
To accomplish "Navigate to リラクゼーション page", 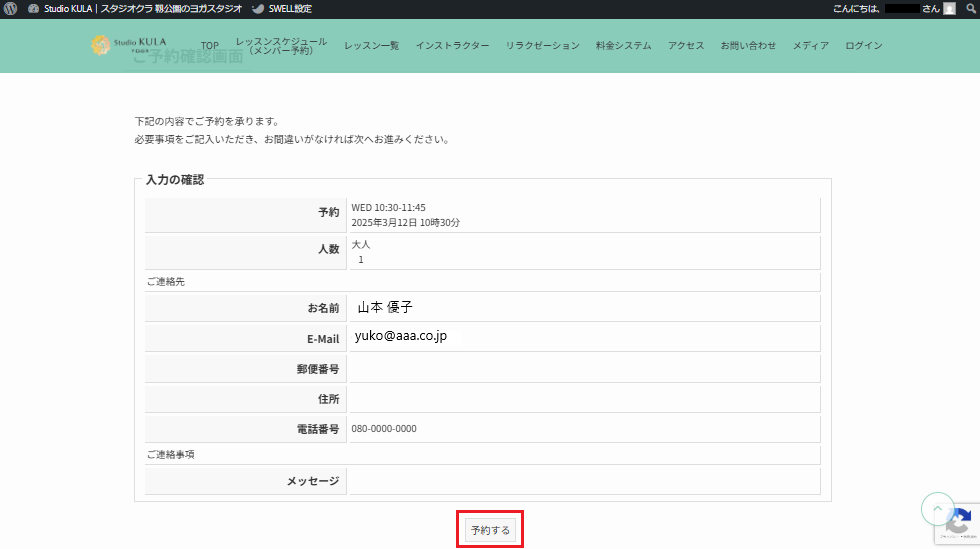I will tap(542, 46).
